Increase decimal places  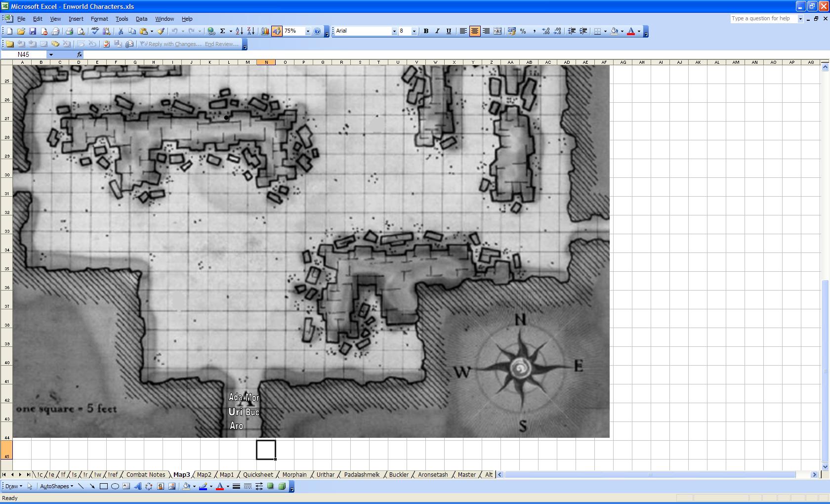pos(546,31)
